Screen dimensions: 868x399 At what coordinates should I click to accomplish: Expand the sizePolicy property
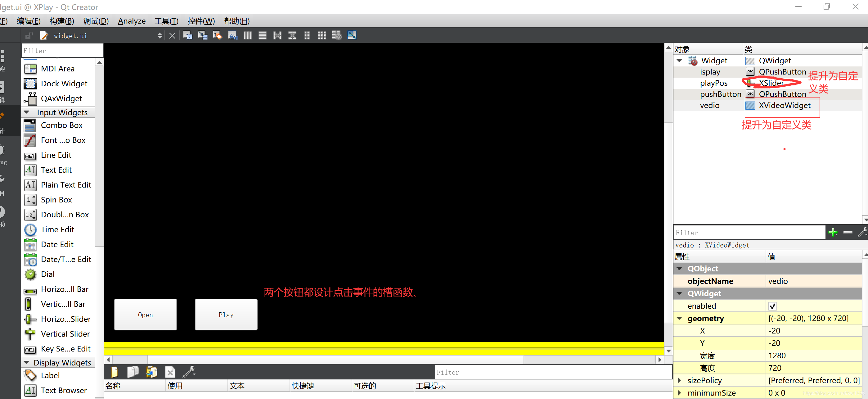[679, 380]
